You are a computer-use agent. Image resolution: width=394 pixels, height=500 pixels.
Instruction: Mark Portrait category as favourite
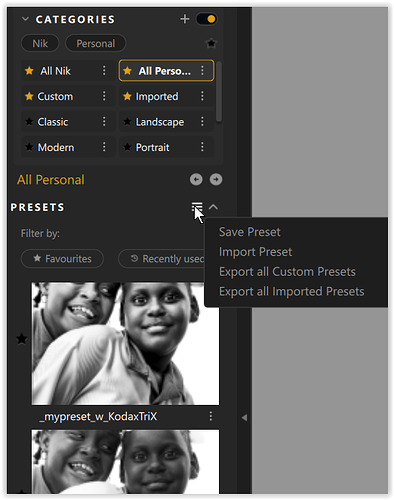point(127,147)
